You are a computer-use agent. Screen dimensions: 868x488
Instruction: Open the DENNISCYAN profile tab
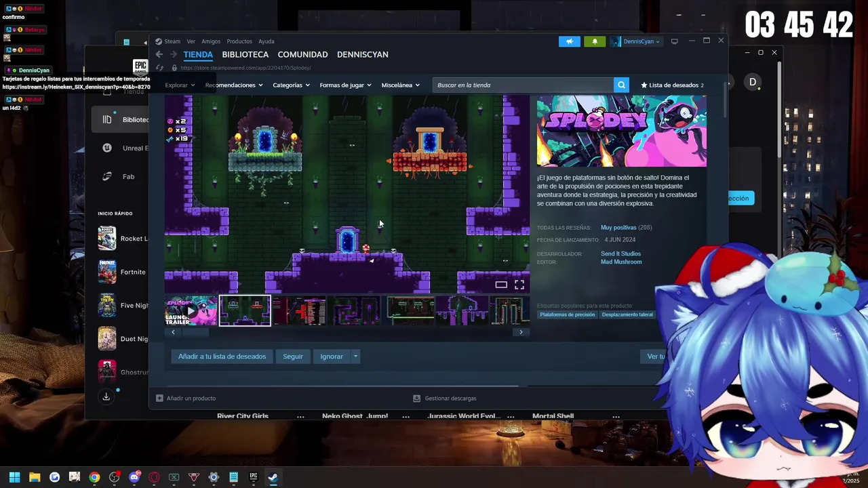[363, 54]
